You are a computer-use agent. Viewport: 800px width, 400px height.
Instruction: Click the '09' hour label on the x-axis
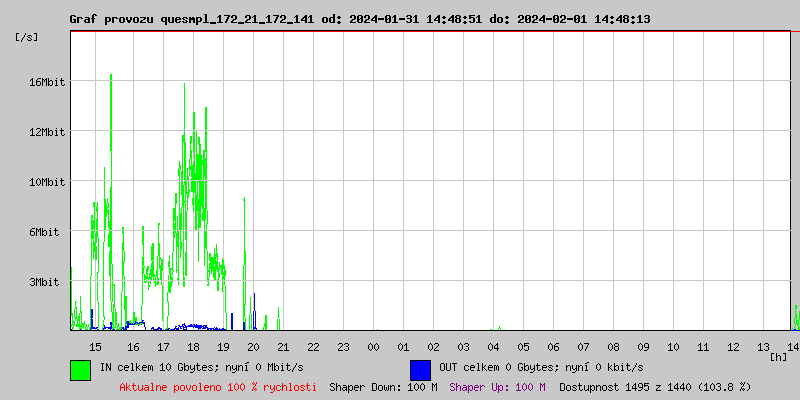click(643, 347)
